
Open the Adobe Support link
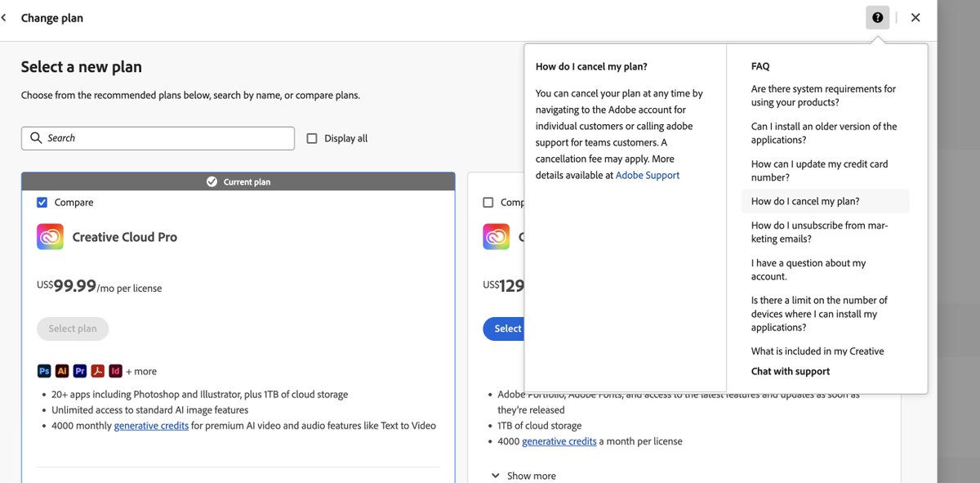tap(648, 175)
